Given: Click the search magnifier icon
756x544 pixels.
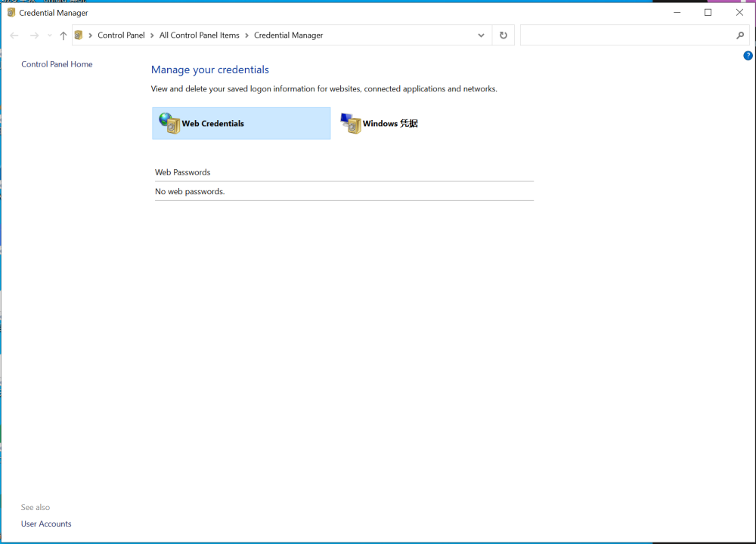Looking at the screenshot, I should pos(740,36).
